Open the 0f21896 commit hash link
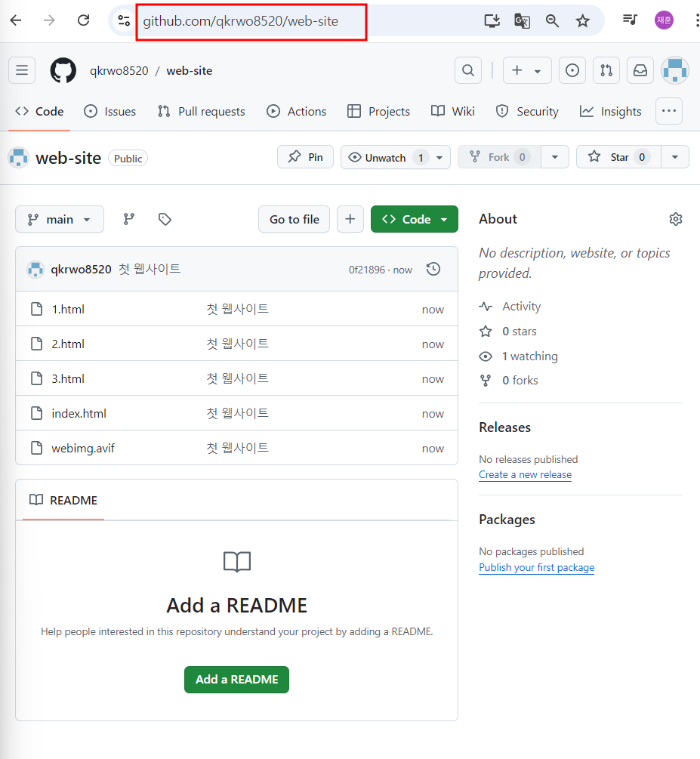The height and width of the screenshot is (759, 700). tap(366, 270)
